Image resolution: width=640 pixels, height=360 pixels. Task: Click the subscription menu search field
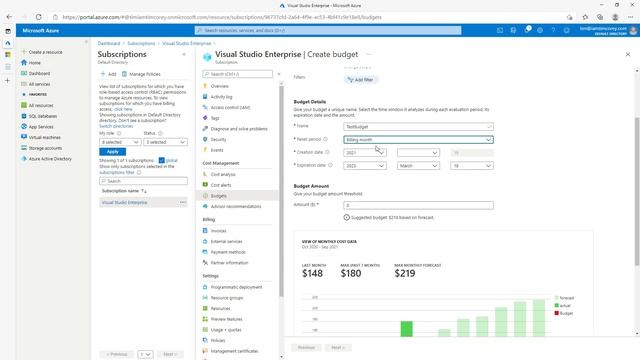(x=238, y=74)
